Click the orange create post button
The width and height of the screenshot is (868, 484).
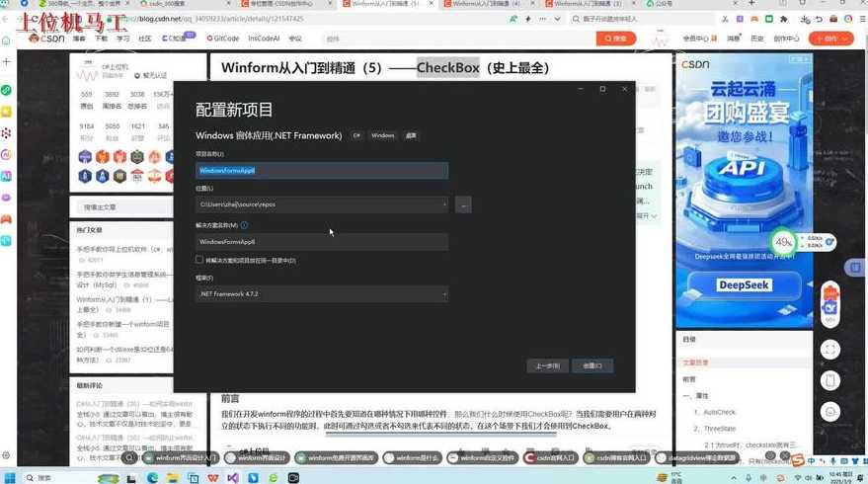point(830,39)
